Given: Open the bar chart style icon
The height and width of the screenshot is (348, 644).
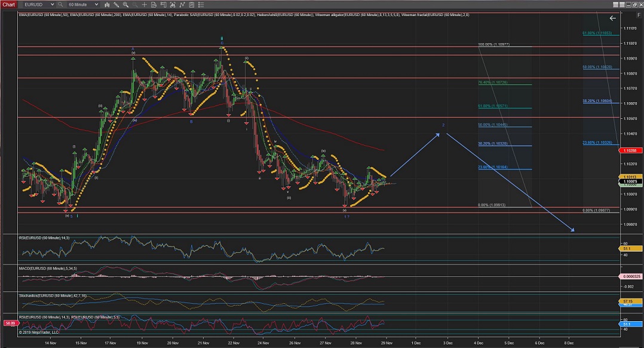Looking at the screenshot, I should pyautogui.click(x=107, y=5).
